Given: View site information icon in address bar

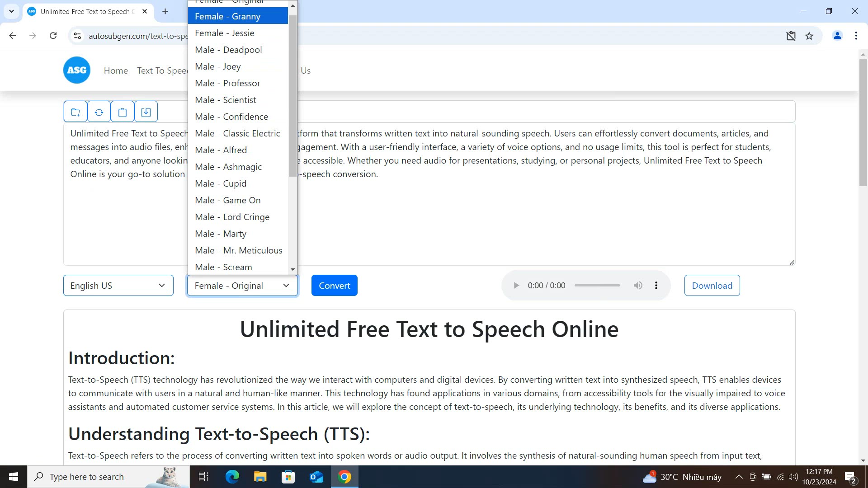Looking at the screenshot, I should 77,36.
